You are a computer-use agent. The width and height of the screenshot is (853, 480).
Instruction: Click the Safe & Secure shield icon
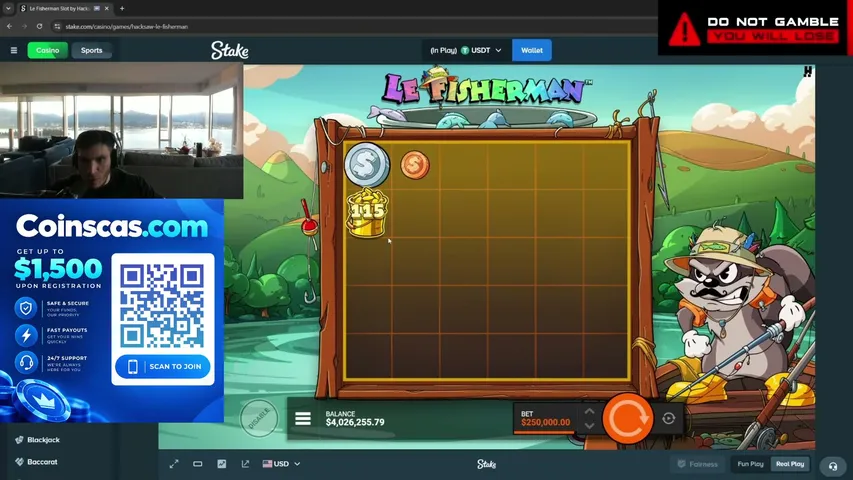tap(26, 308)
